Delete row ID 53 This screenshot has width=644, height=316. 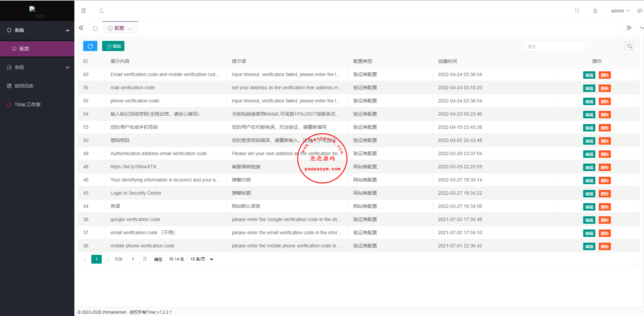click(x=605, y=128)
